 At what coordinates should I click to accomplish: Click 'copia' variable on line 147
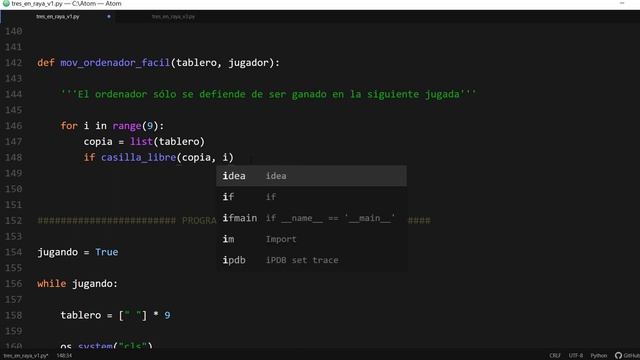(98, 142)
